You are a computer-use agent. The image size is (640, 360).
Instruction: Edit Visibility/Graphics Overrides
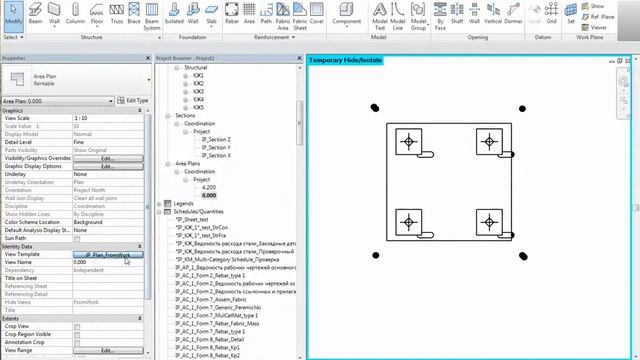(108, 158)
